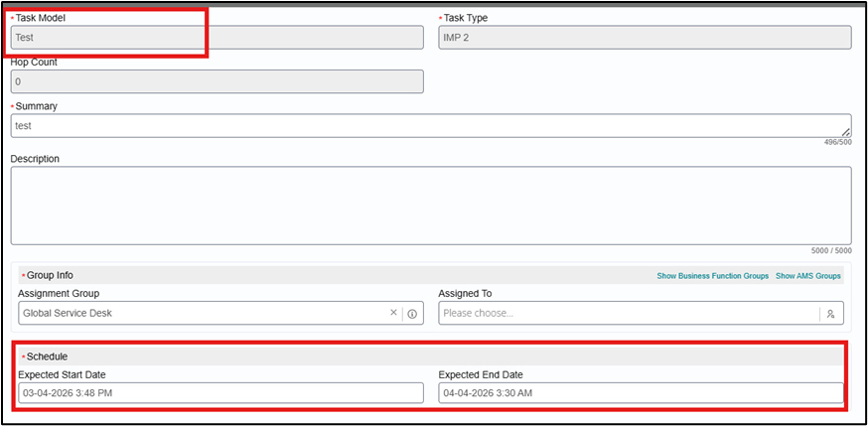Viewport: 868px width, 426px height.
Task: Click the Description label
Action: [35, 159]
